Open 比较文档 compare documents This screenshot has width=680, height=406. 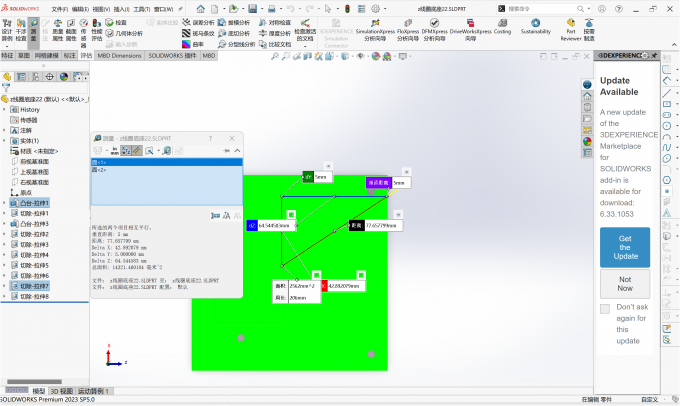[275, 44]
